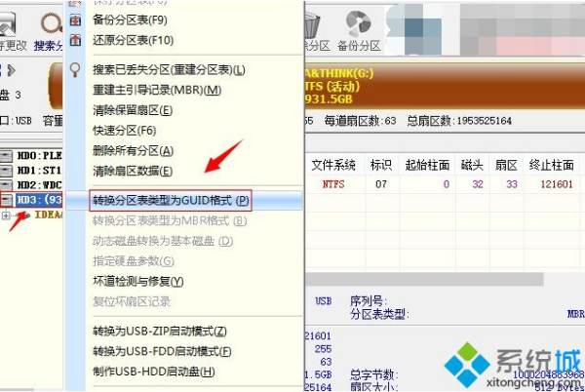Click the 分区表类型 label
The width and height of the screenshot is (585, 392).
(379, 314)
